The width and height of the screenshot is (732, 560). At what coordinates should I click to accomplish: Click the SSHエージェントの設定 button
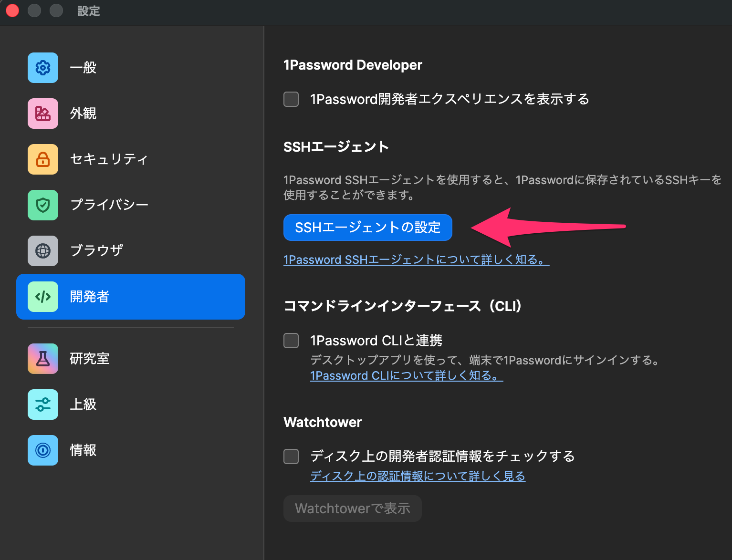click(367, 228)
